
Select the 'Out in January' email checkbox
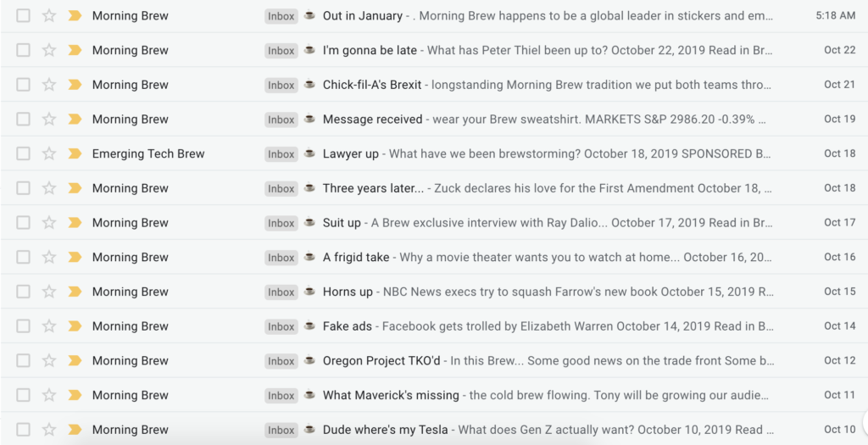23,15
